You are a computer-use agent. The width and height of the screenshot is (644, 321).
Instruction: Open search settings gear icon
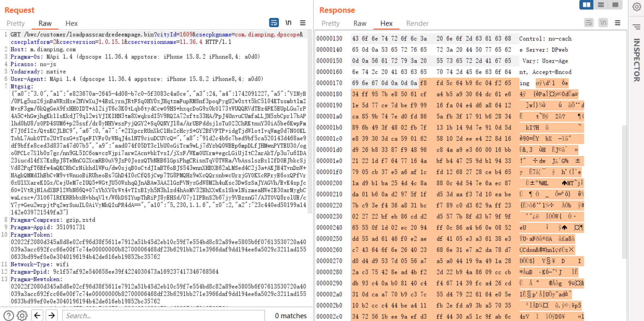point(22,315)
